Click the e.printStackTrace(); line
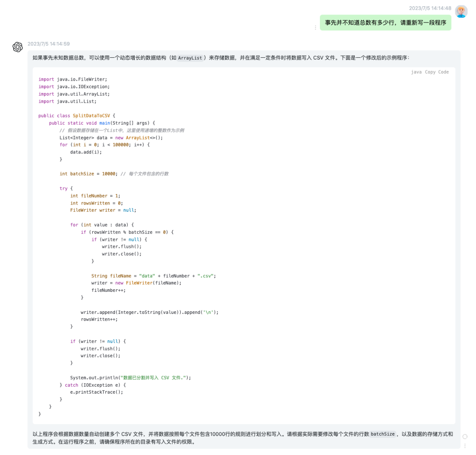Screen dimensions: 476x455 [x=97, y=392]
